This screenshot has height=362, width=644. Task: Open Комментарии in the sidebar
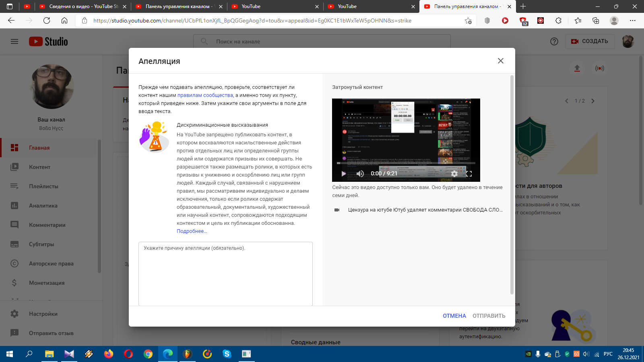(x=48, y=225)
